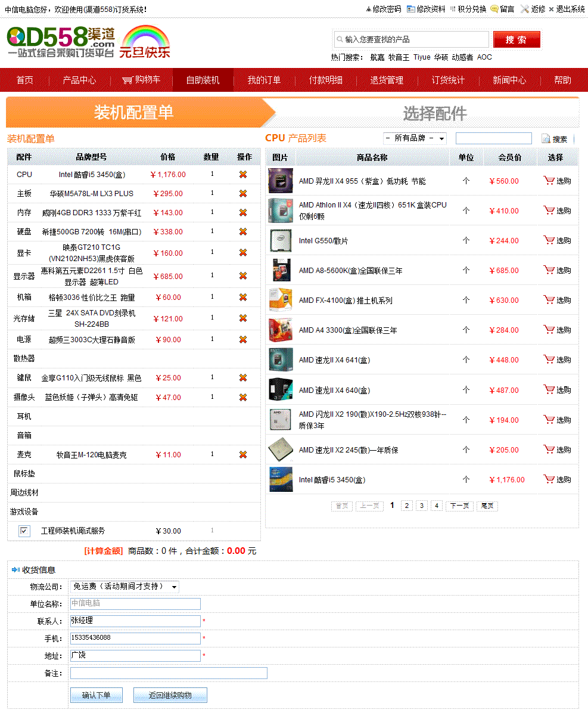The image size is (588, 719).
Task: Click the cart icon for AMD A4 3300
Action: click(549, 330)
